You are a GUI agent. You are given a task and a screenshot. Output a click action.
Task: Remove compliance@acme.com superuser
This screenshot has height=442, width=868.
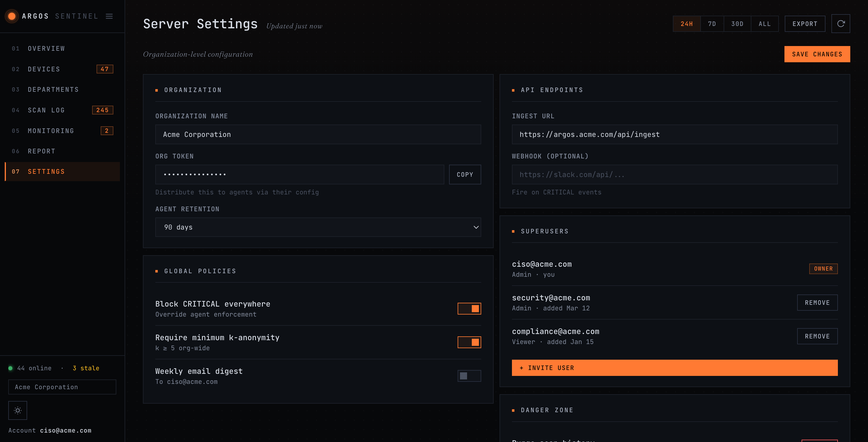pyautogui.click(x=817, y=336)
